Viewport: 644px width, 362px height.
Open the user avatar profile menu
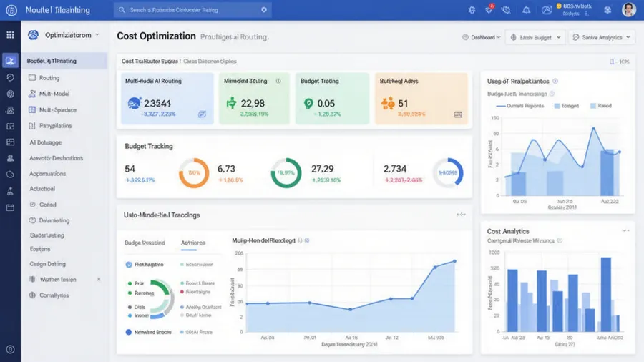click(x=628, y=9)
